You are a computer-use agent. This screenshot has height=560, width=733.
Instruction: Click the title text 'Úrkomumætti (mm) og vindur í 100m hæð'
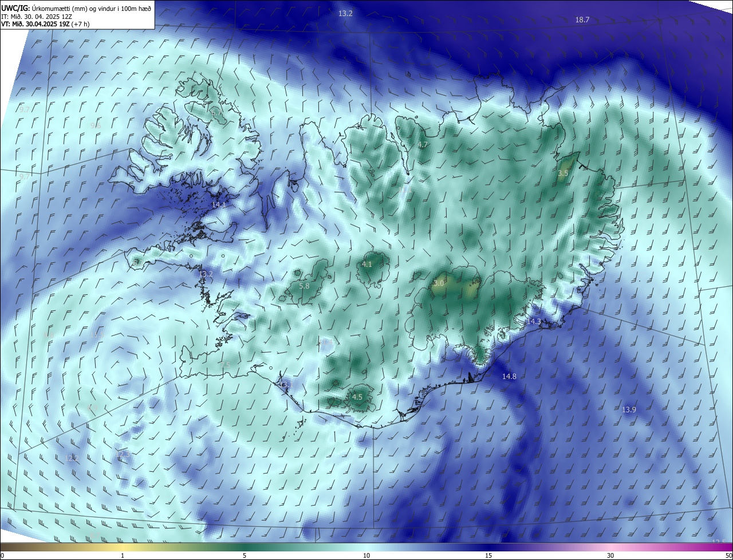91,9
